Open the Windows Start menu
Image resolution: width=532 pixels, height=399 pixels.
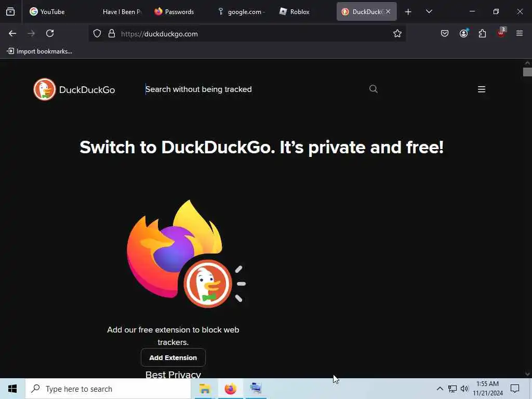coord(12,389)
